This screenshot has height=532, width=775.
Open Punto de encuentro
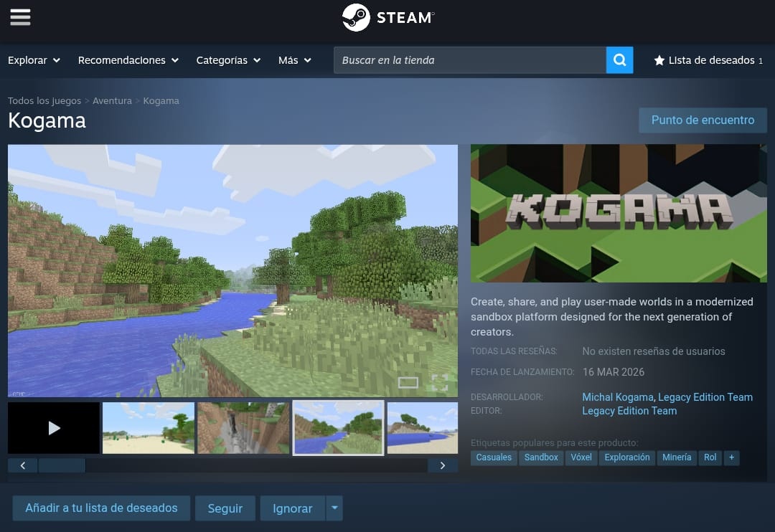pyautogui.click(x=703, y=120)
